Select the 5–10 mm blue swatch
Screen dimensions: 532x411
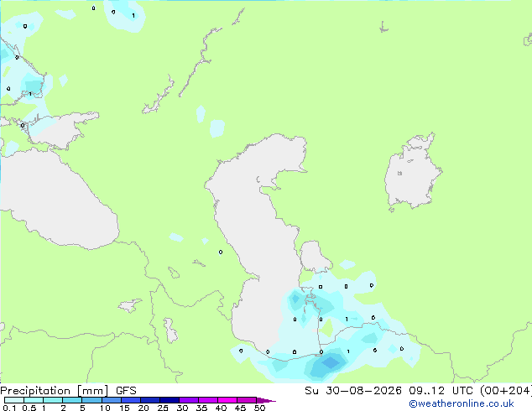coord(91,400)
